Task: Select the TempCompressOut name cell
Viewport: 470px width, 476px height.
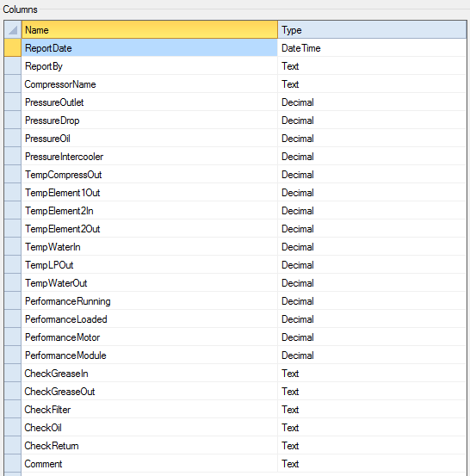Action: [150, 174]
